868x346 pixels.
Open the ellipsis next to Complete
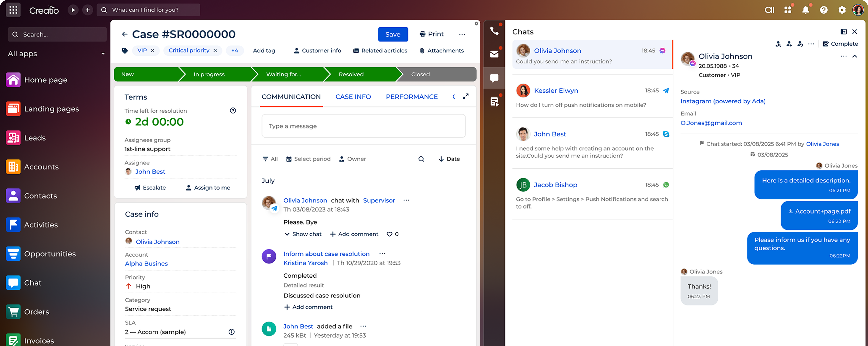pos(811,44)
